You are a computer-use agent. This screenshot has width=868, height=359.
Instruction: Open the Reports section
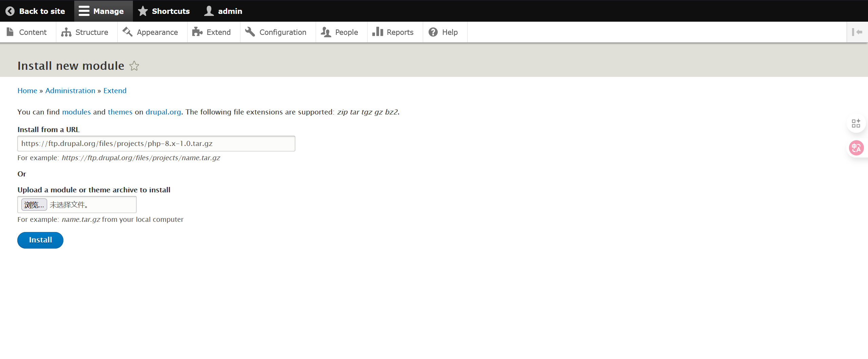[x=393, y=32]
